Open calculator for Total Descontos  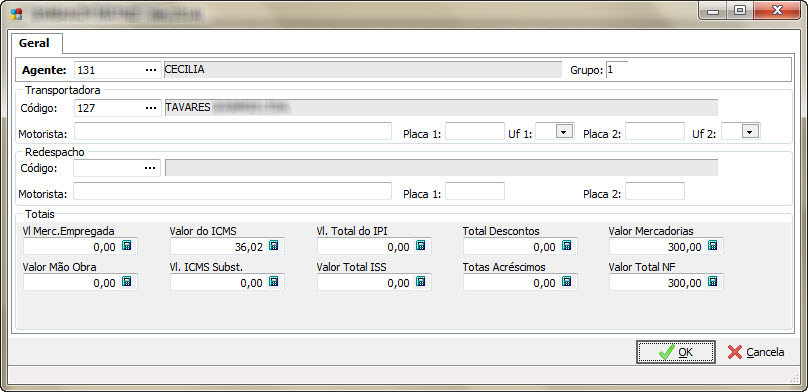[x=566, y=246]
